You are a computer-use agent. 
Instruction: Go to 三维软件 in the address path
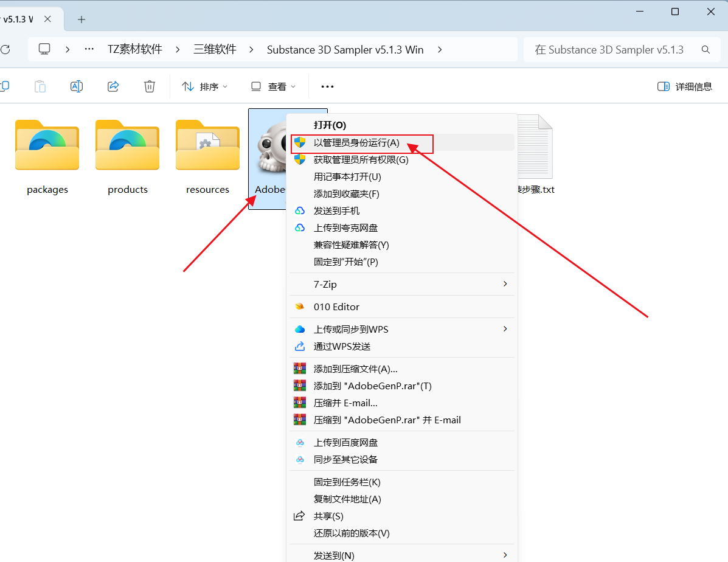pyautogui.click(x=215, y=49)
